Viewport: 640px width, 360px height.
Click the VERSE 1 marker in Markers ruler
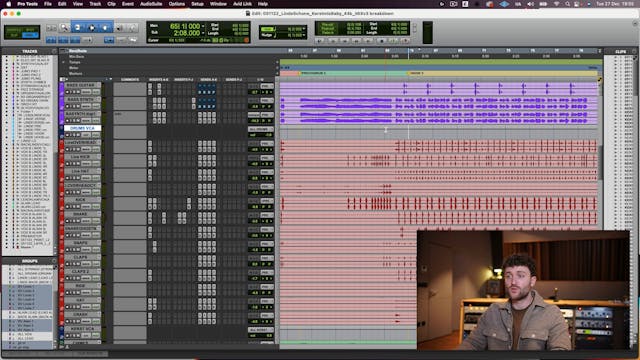[416, 73]
